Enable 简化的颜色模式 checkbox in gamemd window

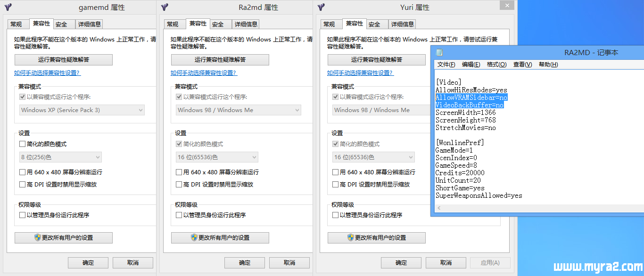click(22, 144)
